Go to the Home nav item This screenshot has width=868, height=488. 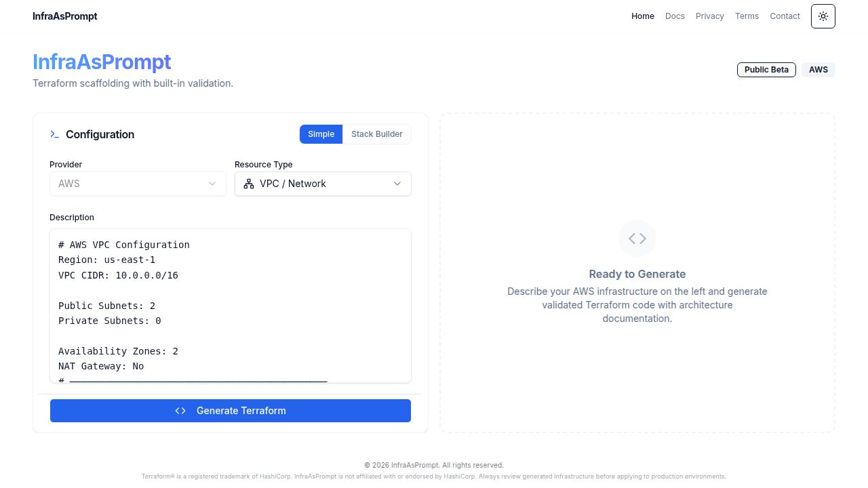pos(642,16)
